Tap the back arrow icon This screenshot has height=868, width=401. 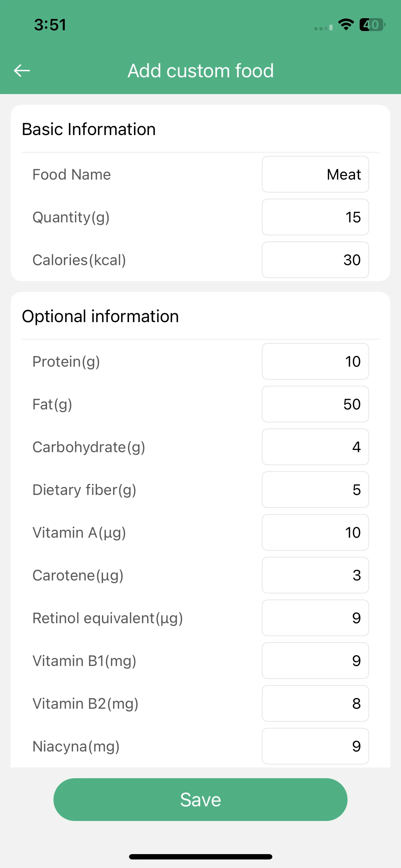pos(22,71)
